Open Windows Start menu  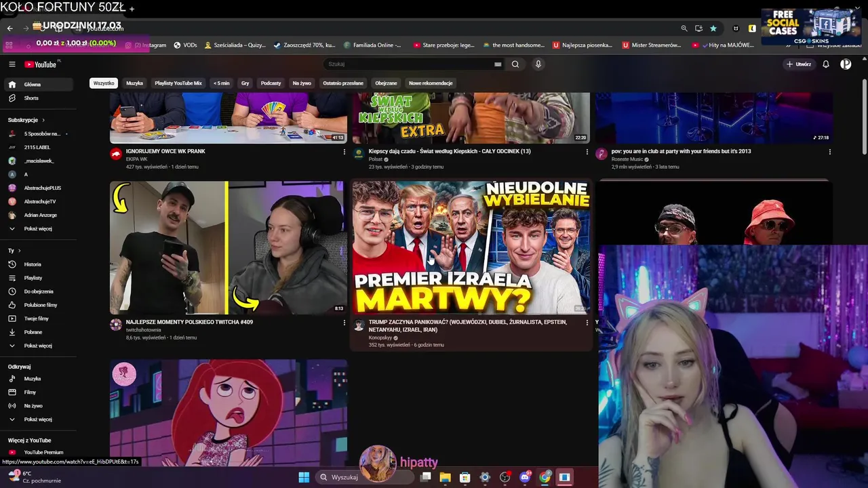click(x=304, y=477)
